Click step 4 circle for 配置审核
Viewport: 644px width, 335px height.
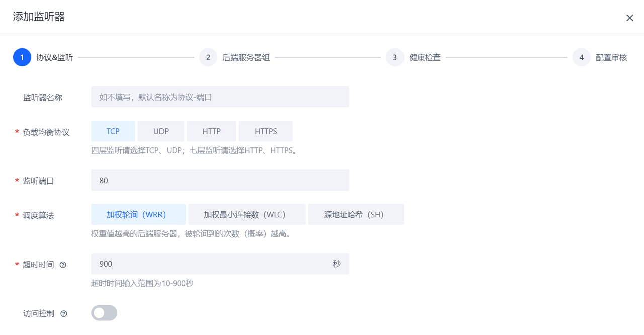click(x=581, y=57)
